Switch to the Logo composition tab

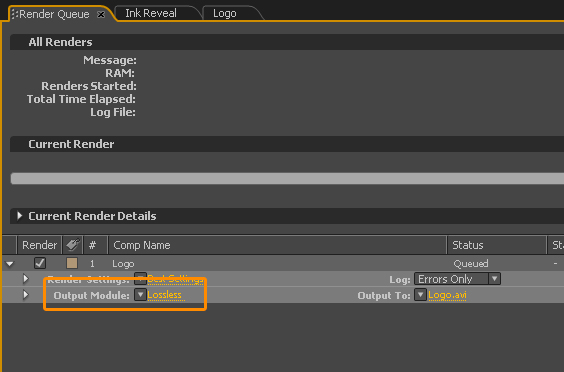[224, 13]
